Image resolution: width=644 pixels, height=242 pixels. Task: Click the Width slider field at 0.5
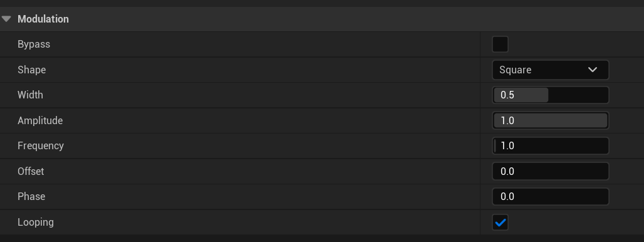[x=551, y=95]
